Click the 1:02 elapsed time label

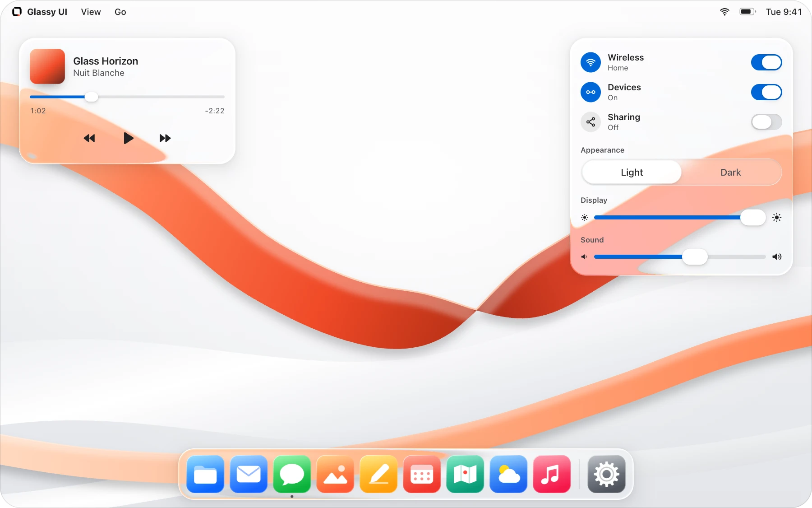tap(38, 111)
